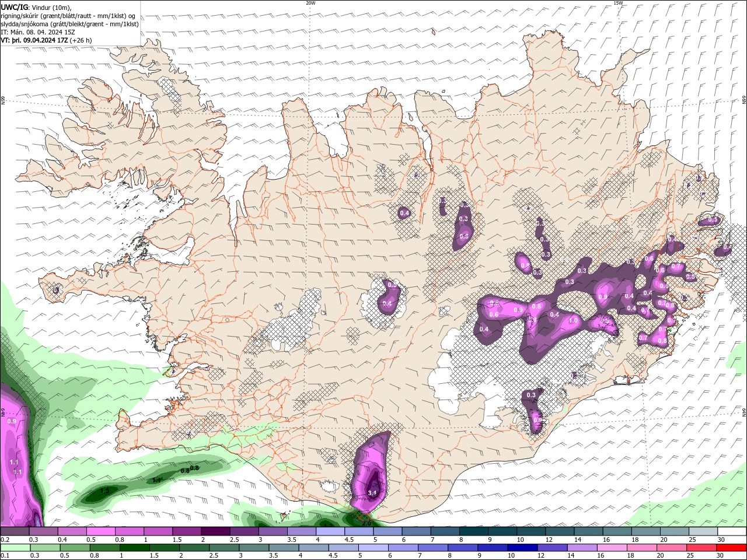Click the 20W longitude label at the top
Image resolution: width=747 pixels, height=560 pixels.
tap(310, 3)
